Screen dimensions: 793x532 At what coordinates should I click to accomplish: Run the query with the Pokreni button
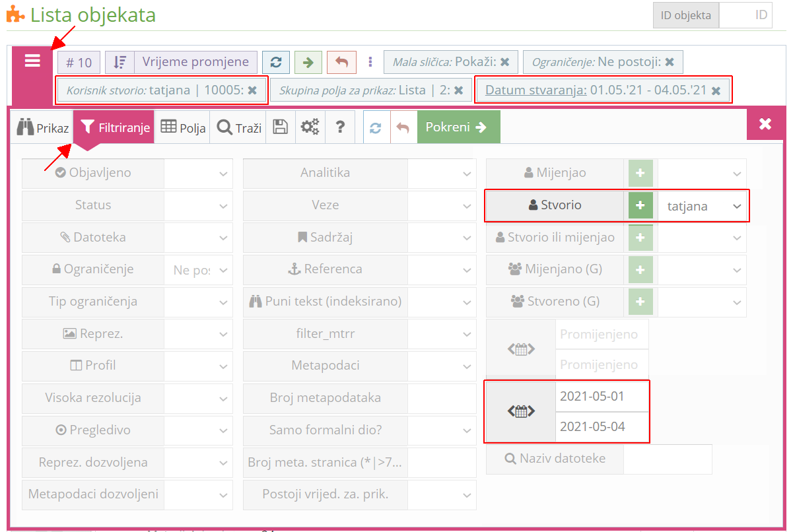click(x=458, y=127)
